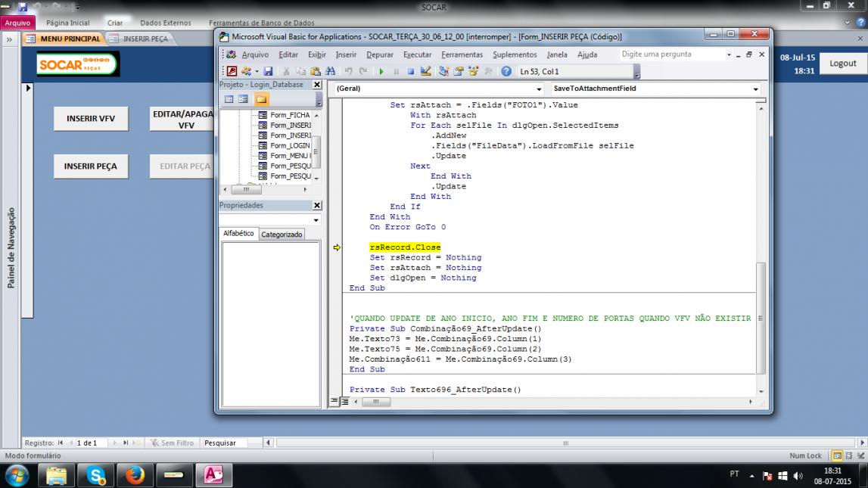Open the Access Arquivo ribbon tab
Viewport: 868px width, 488px height.
[x=17, y=23]
